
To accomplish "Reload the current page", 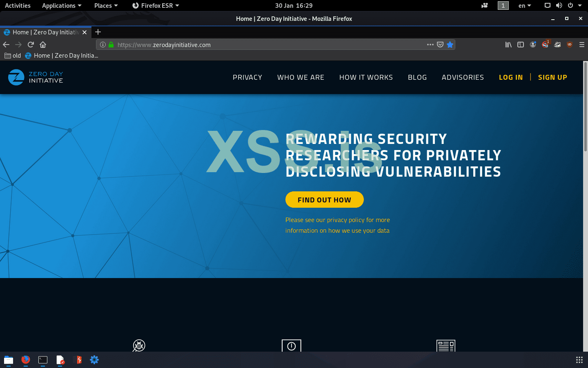I will click(31, 45).
